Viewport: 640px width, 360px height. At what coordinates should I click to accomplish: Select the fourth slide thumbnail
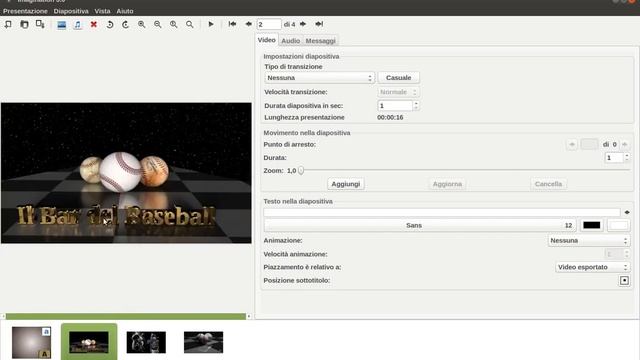point(204,342)
